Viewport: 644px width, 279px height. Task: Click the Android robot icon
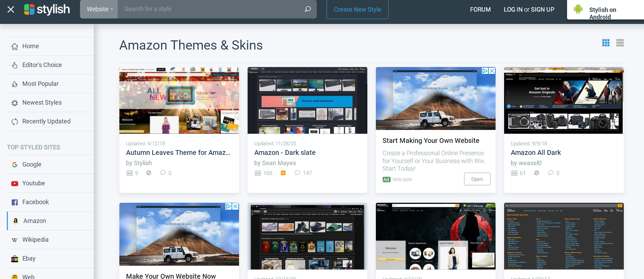pyautogui.click(x=578, y=9)
